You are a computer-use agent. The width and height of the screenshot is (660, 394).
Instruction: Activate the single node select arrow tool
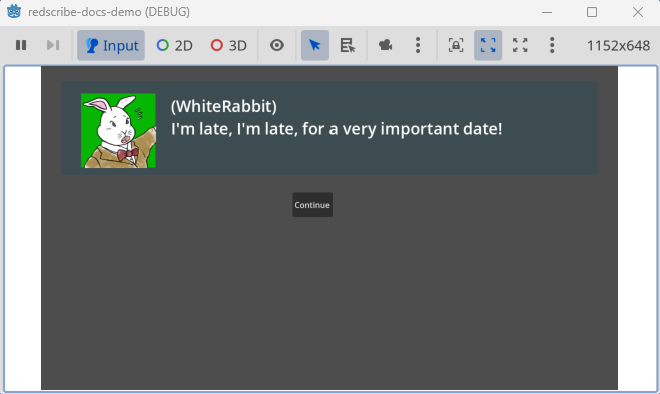tap(315, 45)
